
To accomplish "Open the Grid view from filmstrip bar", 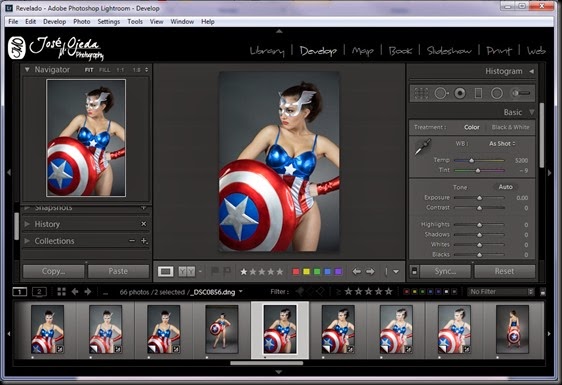I will coord(62,292).
